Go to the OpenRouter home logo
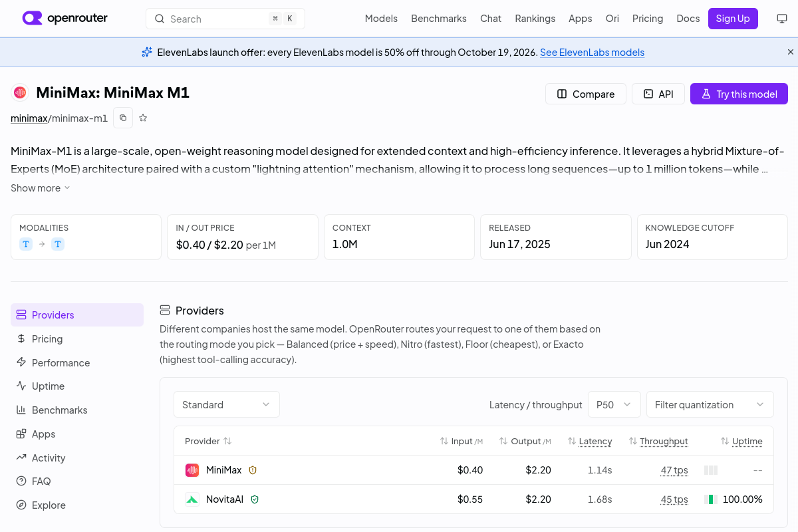This screenshot has height=532, width=798. tap(65, 18)
